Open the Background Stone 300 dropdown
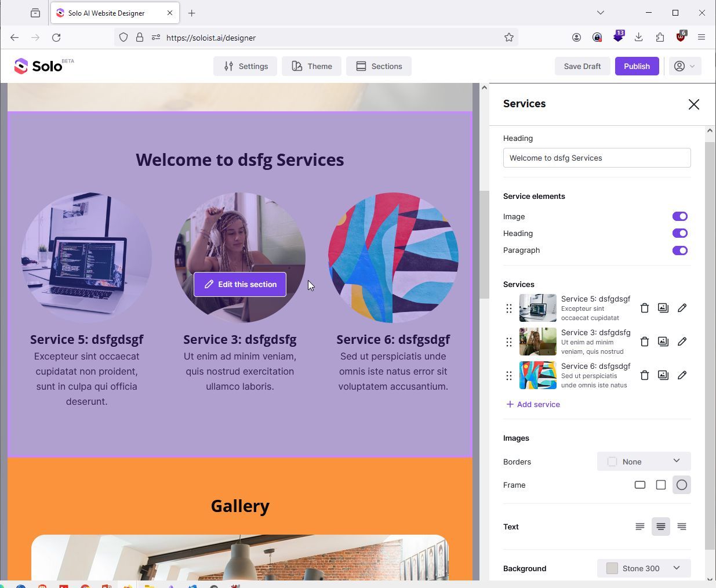This screenshot has width=716, height=588. [644, 568]
